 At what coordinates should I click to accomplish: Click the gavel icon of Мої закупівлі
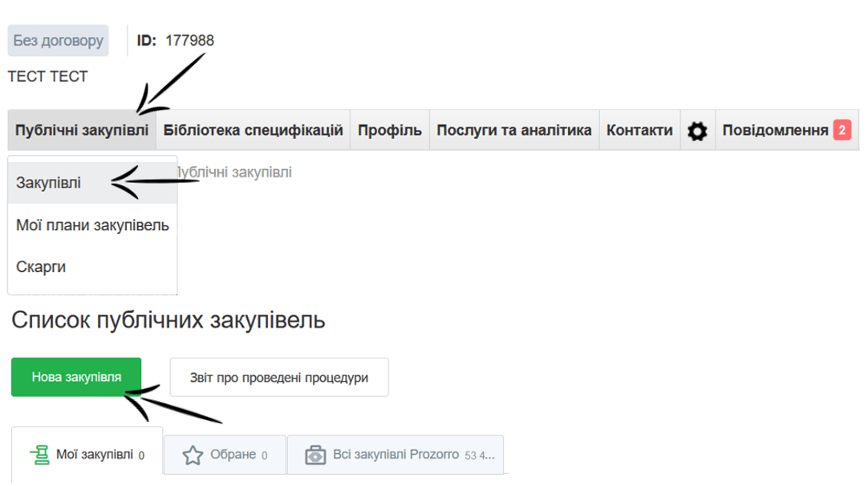[x=39, y=456]
